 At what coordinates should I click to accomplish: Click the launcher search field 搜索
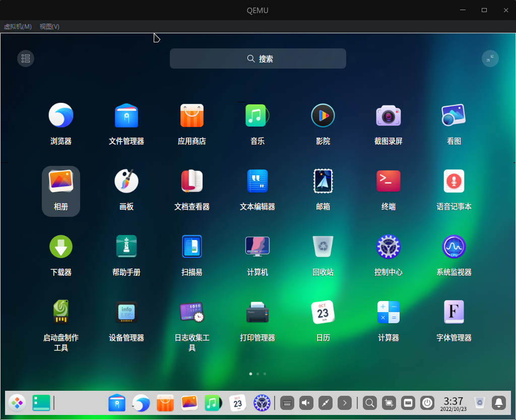[257, 58]
